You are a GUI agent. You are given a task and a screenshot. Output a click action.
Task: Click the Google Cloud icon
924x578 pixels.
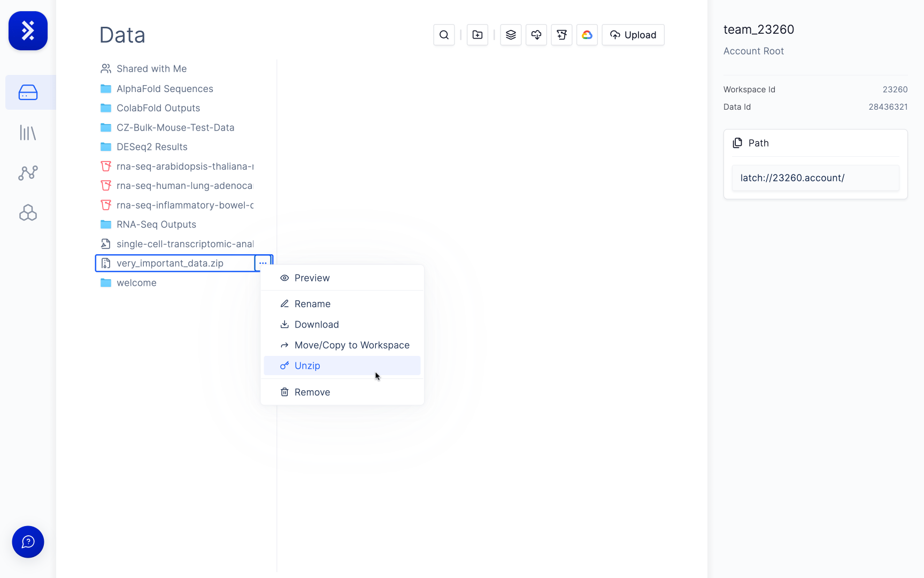coord(587,35)
